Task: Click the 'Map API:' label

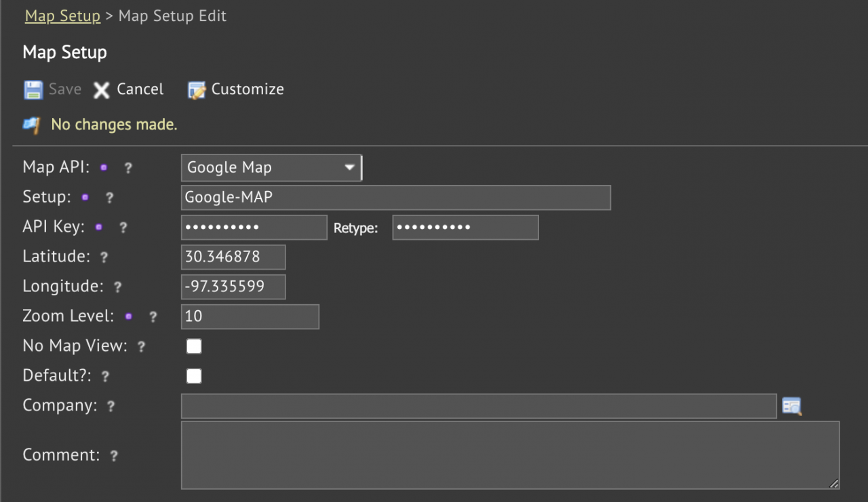Action: point(56,167)
